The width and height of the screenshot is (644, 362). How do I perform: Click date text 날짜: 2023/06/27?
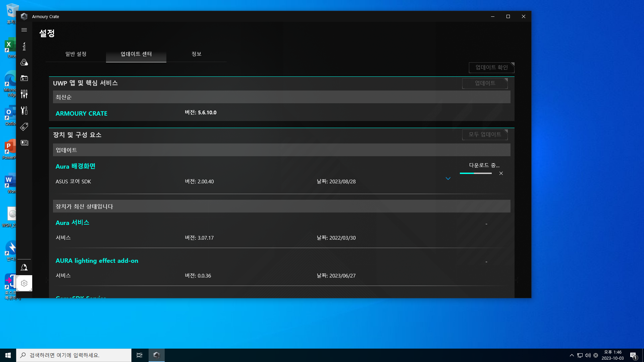click(x=336, y=276)
